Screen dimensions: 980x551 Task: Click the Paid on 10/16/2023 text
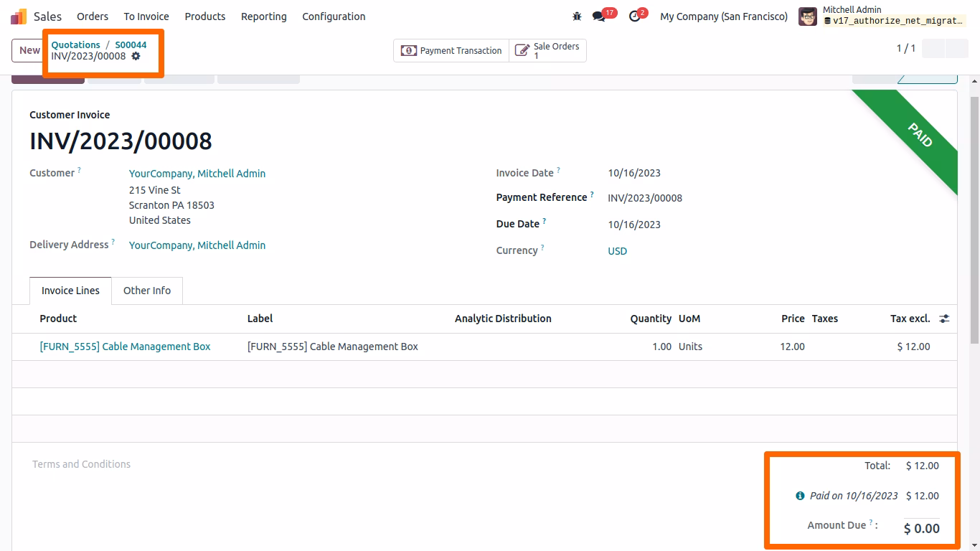854,496
